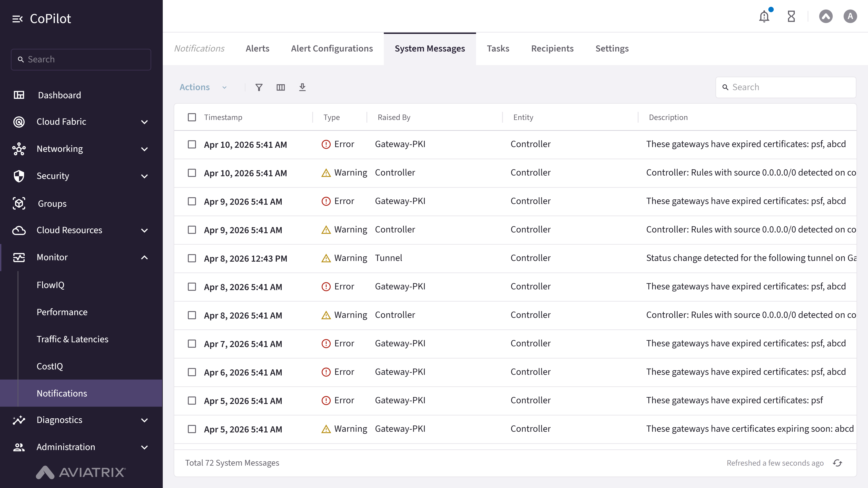The image size is (868, 488).
Task: Open the column chooser icon
Action: (x=281, y=88)
